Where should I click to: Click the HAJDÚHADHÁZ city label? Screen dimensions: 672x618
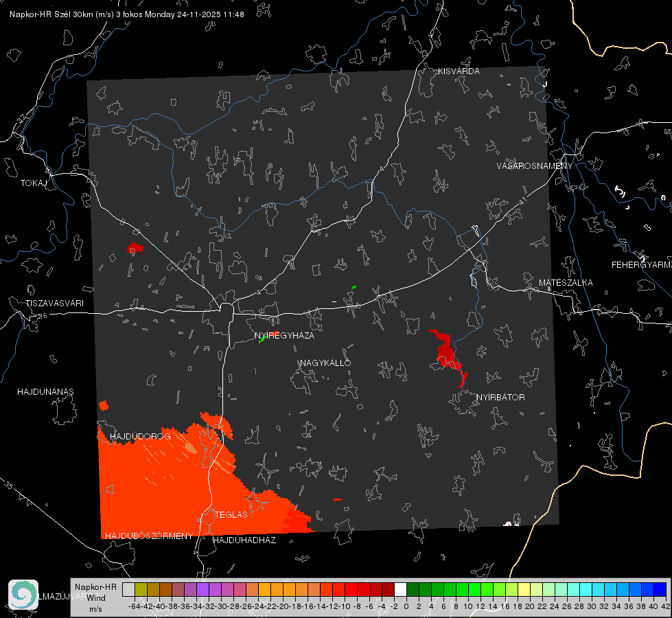pos(244,540)
